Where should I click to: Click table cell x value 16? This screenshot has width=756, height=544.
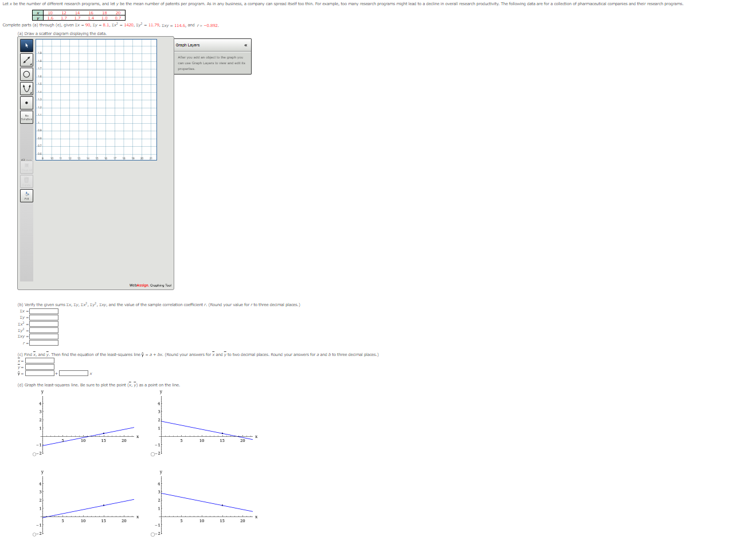pyautogui.click(x=91, y=13)
